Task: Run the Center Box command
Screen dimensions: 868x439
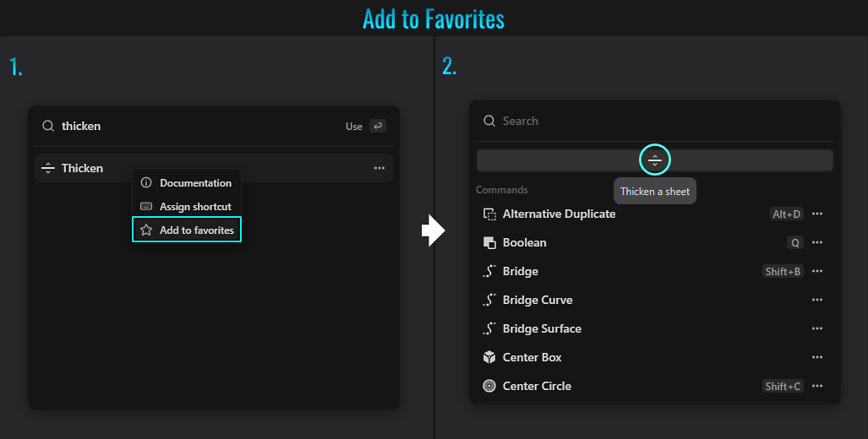Action: pyautogui.click(x=655, y=358)
